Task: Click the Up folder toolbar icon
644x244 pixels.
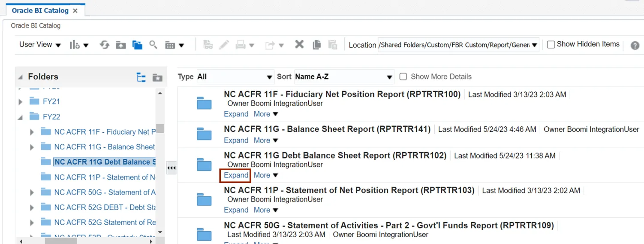Action: click(x=121, y=45)
